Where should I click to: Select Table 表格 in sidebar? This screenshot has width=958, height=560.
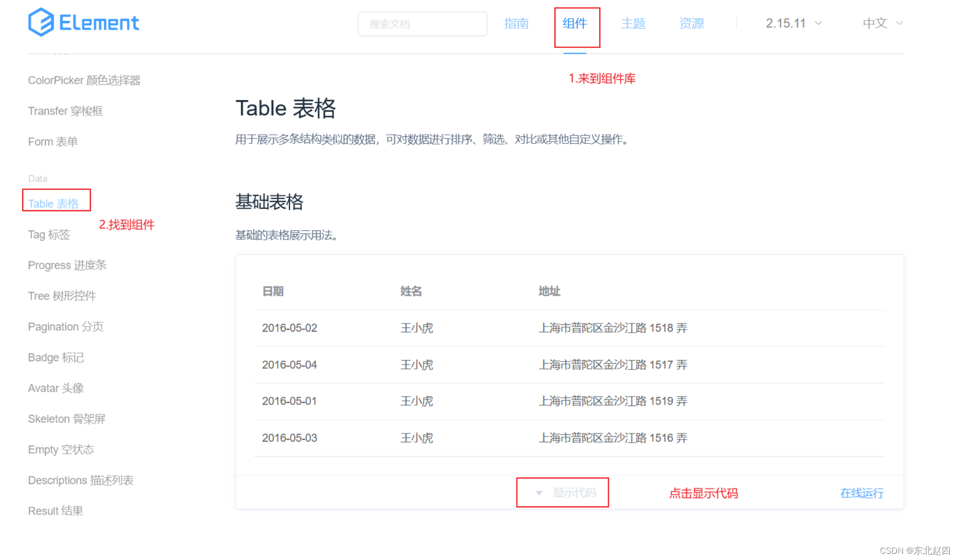coord(53,204)
